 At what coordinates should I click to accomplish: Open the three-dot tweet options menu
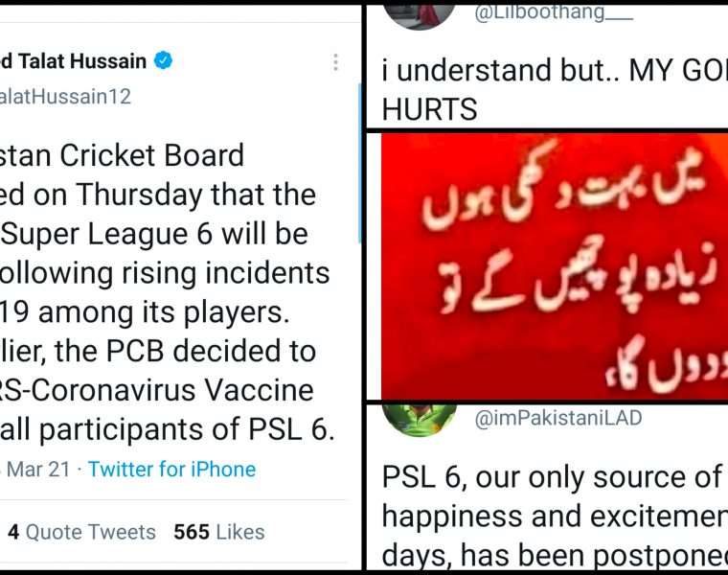(x=335, y=62)
